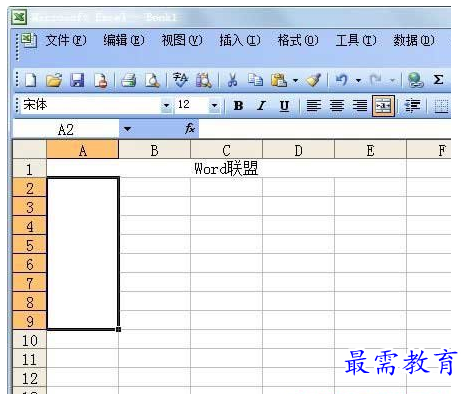Click the Name Box showing A2
This screenshot has height=394, width=466.
pos(66,129)
